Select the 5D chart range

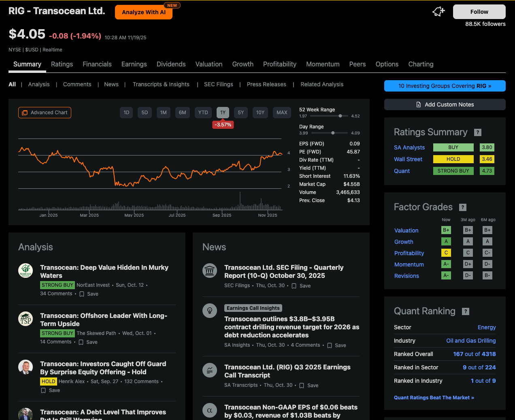click(145, 113)
